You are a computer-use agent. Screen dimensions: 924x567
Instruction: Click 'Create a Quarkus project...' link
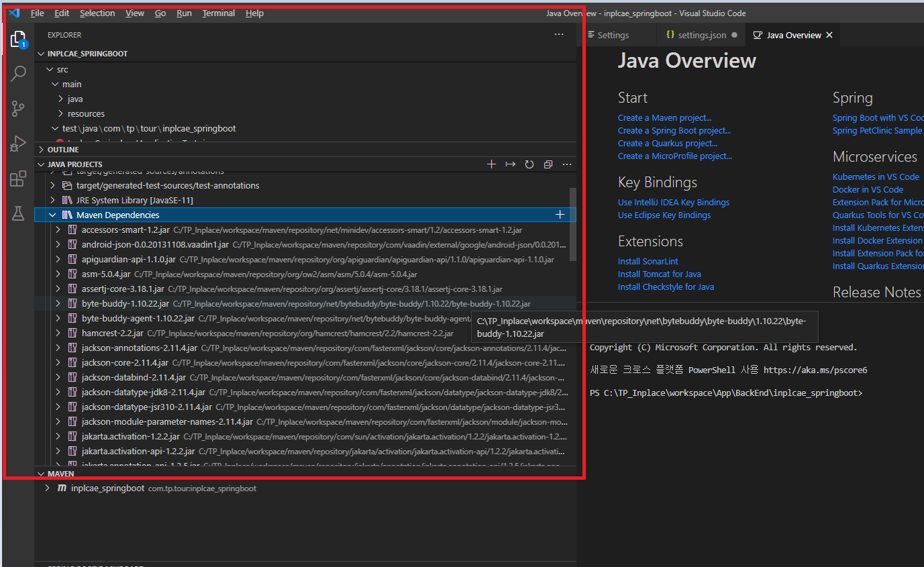click(668, 143)
